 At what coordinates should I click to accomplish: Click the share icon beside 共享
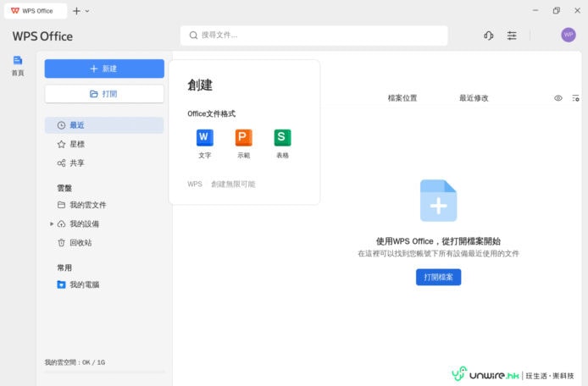click(61, 163)
